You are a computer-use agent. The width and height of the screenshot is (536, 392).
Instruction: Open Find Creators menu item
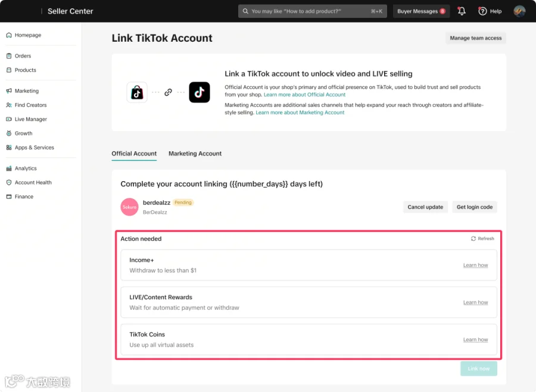click(x=30, y=105)
